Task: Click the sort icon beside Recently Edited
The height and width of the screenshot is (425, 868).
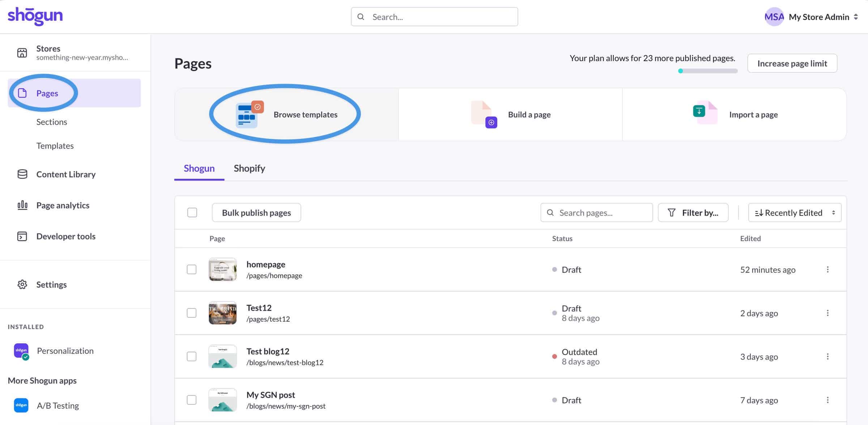Action: point(759,213)
